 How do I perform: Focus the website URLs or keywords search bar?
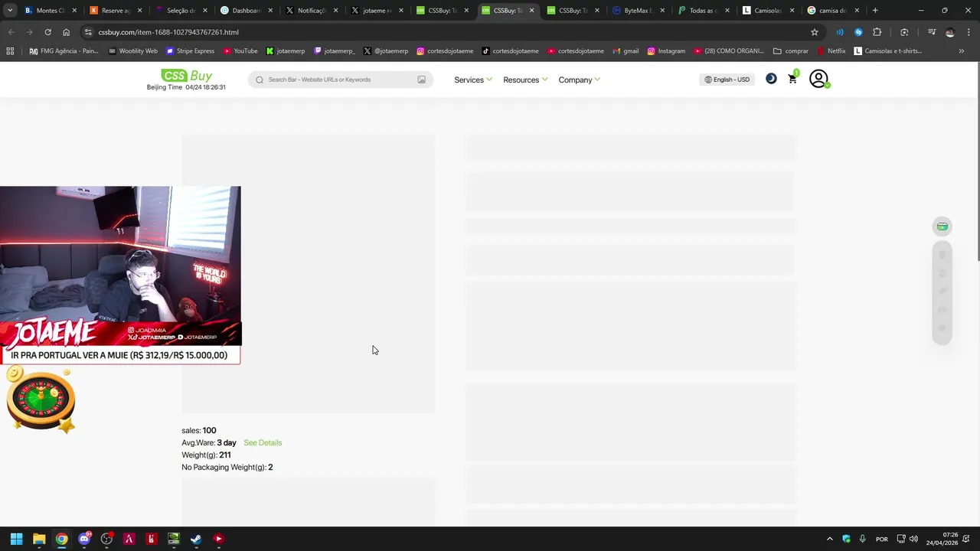click(340, 80)
